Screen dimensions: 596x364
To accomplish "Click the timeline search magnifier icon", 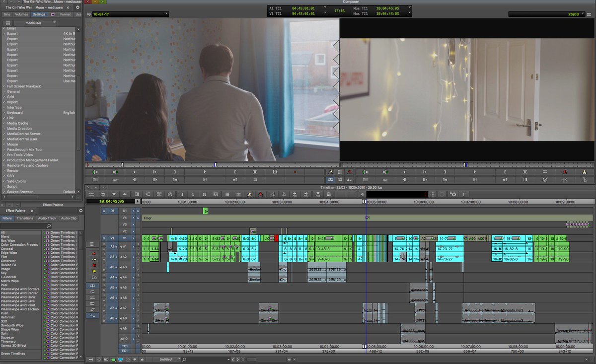I will pos(184,360).
